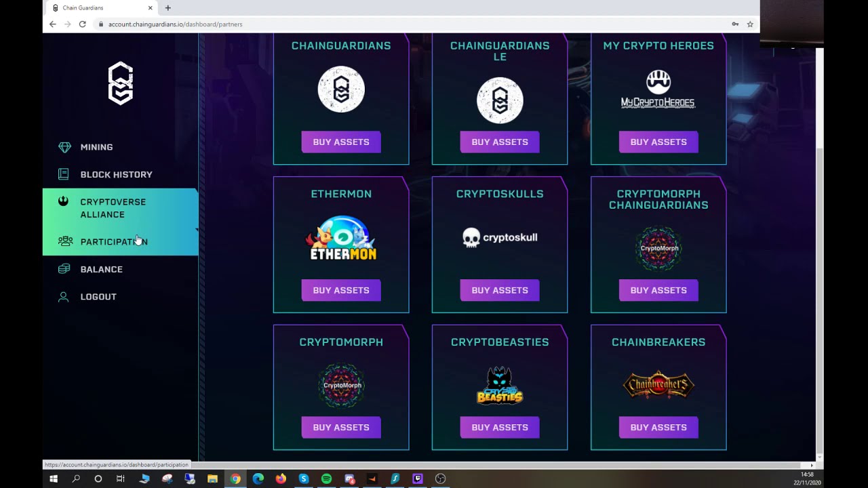The width and height of the screenshot is (868, 488).
Task: Click the CryptoBeasties logo
Action: point(500,385)
